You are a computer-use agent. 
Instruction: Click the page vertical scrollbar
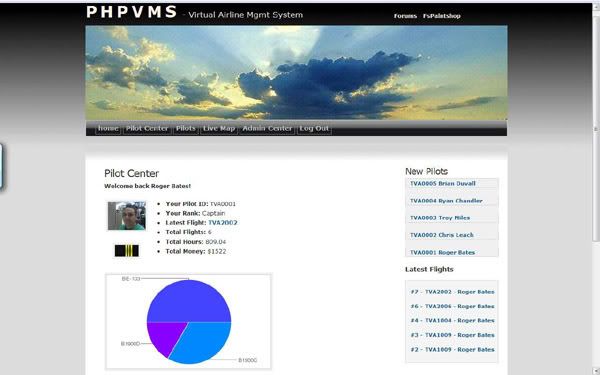596,188
